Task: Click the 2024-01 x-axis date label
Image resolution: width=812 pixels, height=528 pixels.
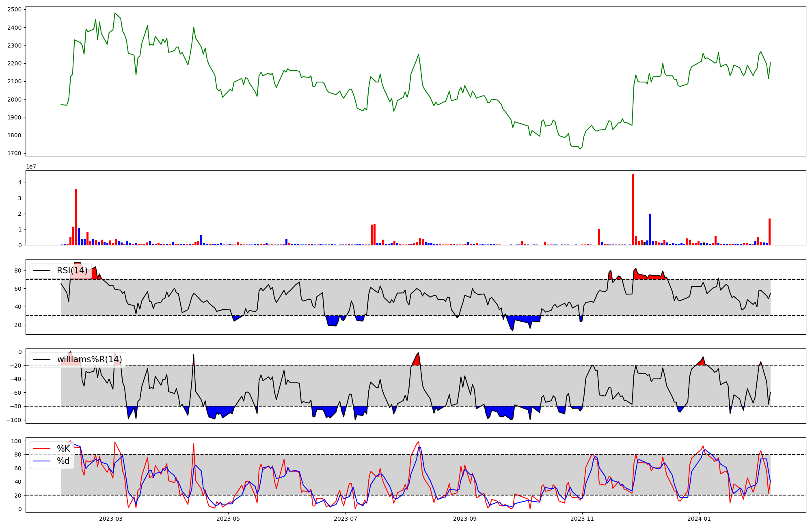Action: (x=699, y=519)
